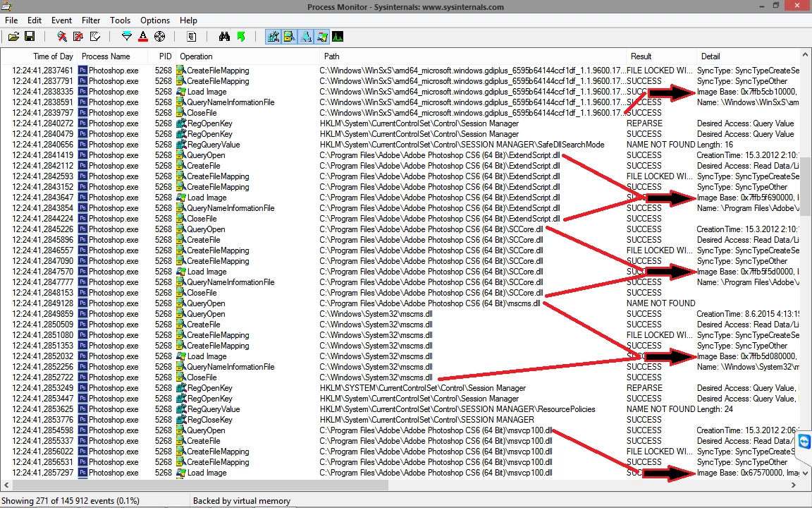Click 'Backed by virtual memory' status text
The width and height of the screenshot is (812, 508).
tap(242, 501)
